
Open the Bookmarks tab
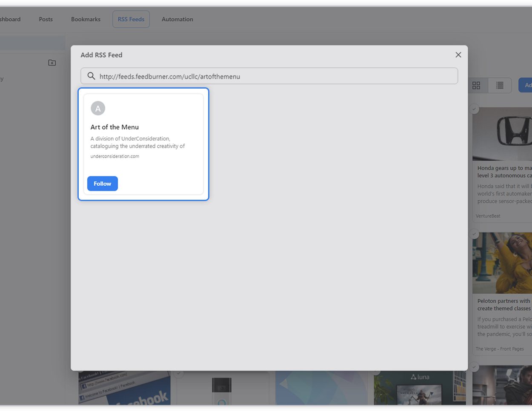(x=86, y=19)
